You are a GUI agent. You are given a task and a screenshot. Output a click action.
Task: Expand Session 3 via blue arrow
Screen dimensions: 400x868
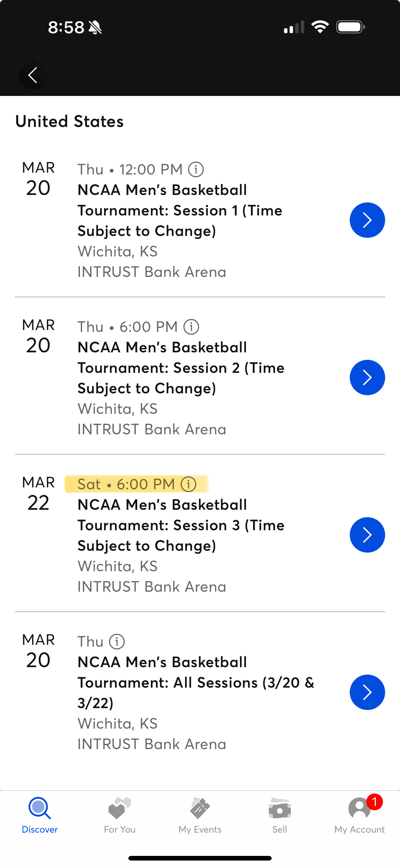click(367, 535)
